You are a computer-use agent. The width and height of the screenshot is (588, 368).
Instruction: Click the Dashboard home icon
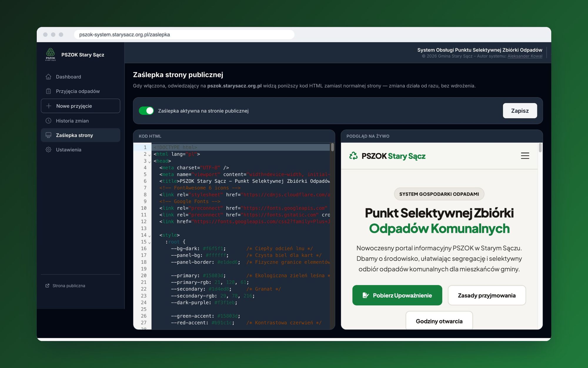(x=49, y=77)
